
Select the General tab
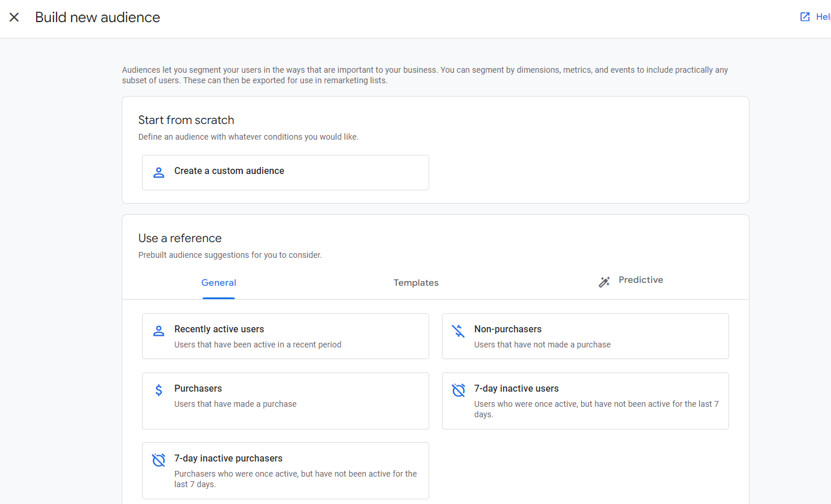click(218, 282)
